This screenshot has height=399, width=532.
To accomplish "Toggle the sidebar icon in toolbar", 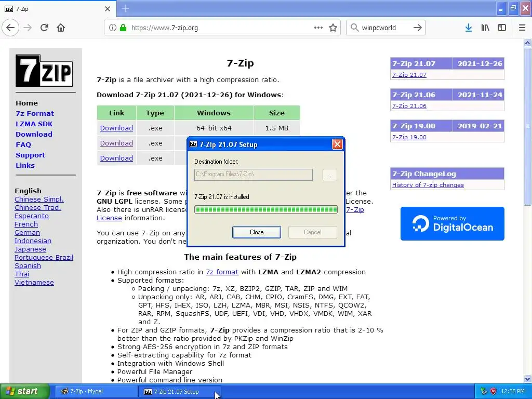I will (502, 28).
